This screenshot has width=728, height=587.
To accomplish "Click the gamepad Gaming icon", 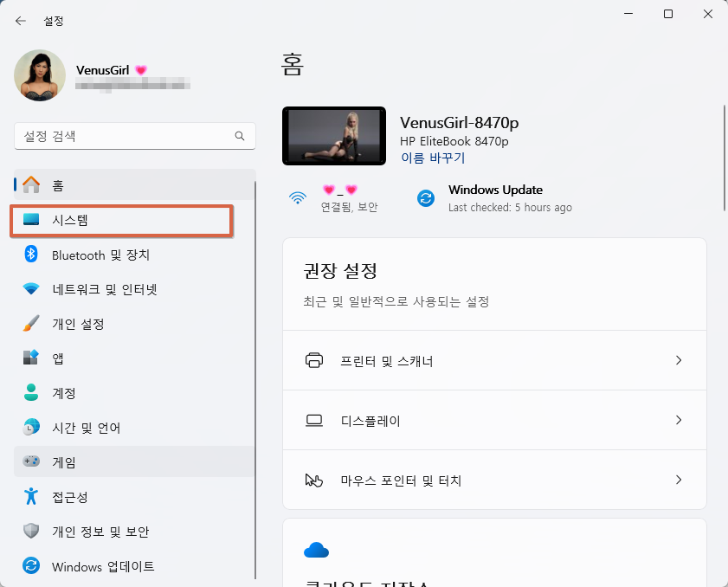I will coord(31,461).
